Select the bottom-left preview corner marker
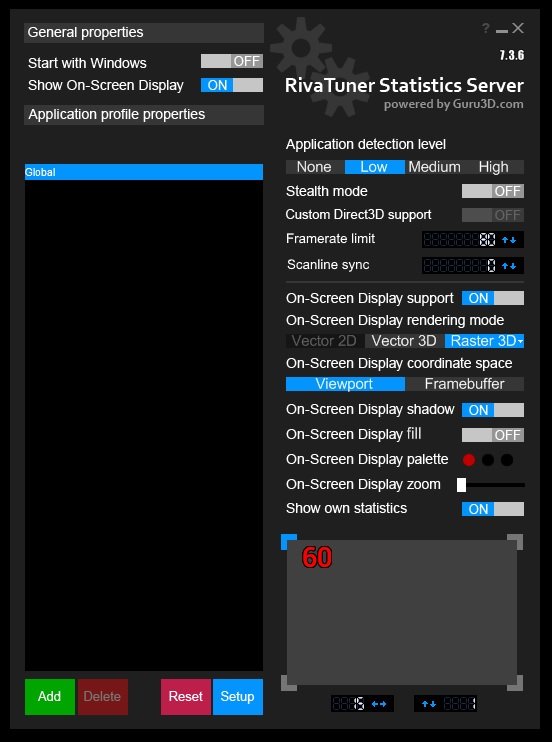This screenshot has height=742, width=552. tap(289, 683)
